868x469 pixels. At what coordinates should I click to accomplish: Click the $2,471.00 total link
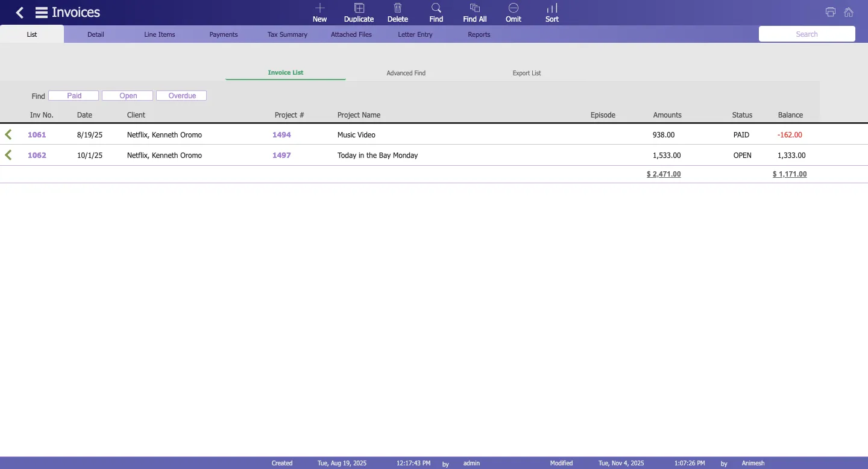pyautogui.click(x=664, y=174)
